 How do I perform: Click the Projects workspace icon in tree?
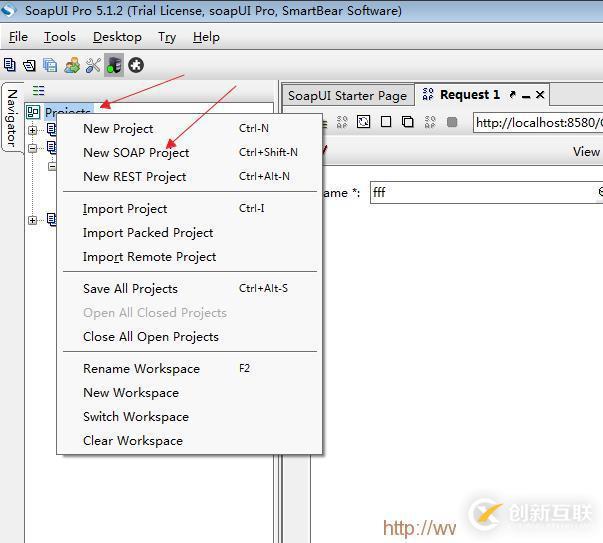click(33, 112)
